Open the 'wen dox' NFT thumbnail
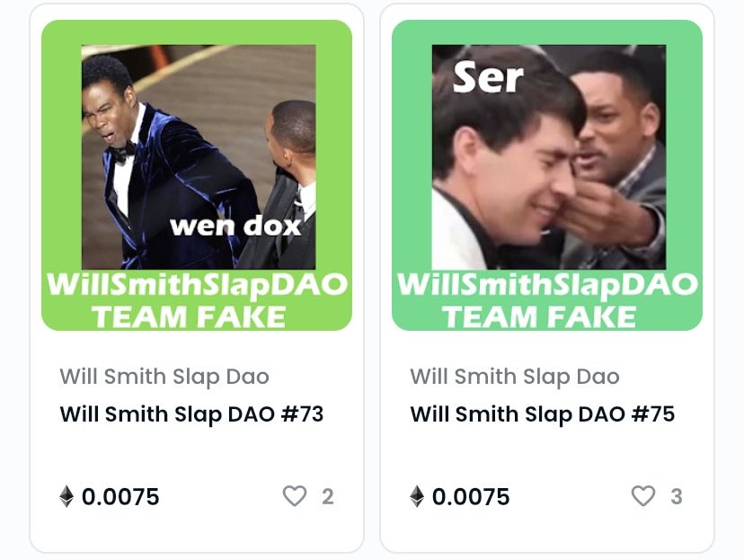The height and width of the screenshot is (560, 744). pos(197,175)
